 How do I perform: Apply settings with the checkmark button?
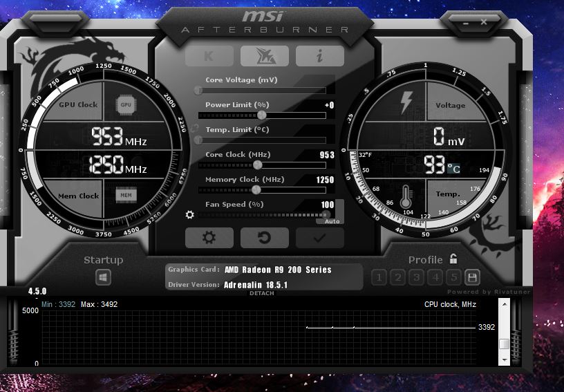320,238
